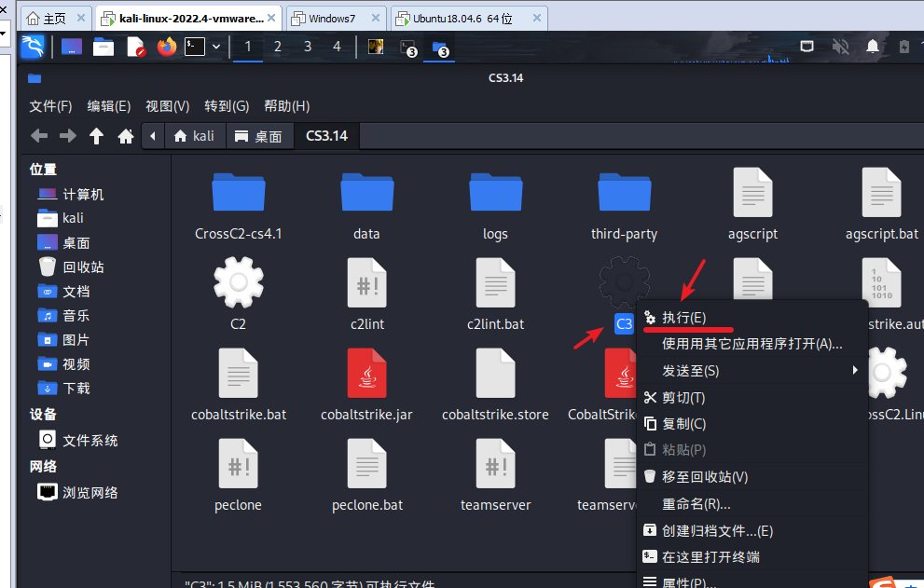924x588 pixels.
Task: Choose 执行(E) from the context menu
Action: [752, 318]
